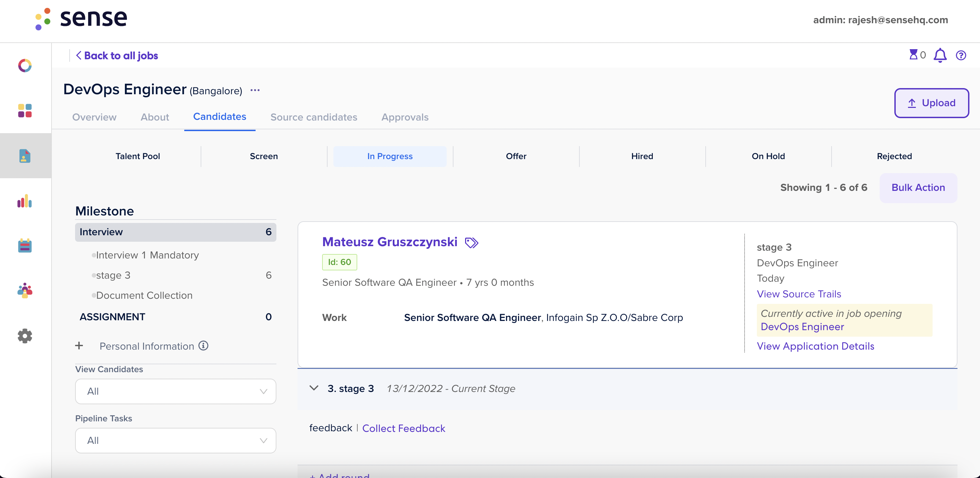The width and height of the screenshot is (980, 478).
Task: Open the calendar icon in sidebar
Action: 25,245
